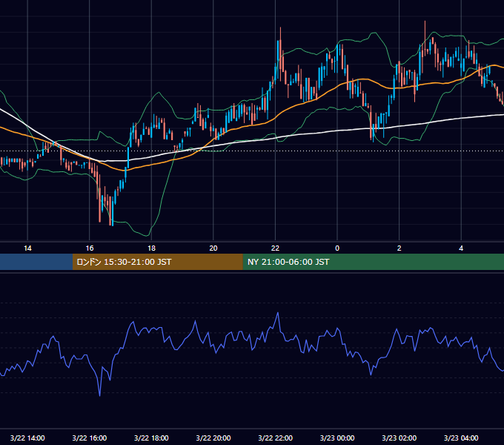Click the 2 hour label on price chart axis

[399, 248]
